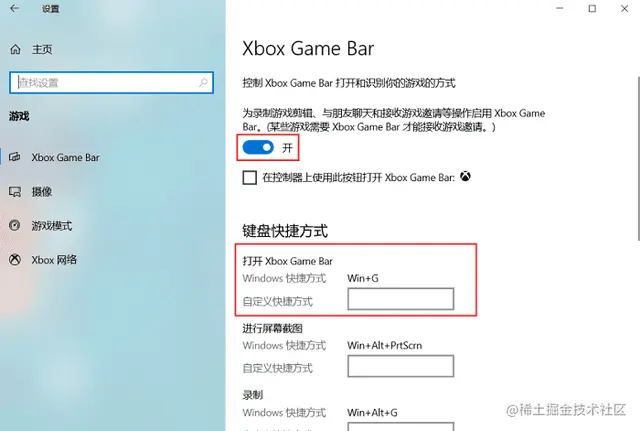640x431 pixels.
Task: Click the search magnifier icon in 查找设置
Action: (x=203, y=83)
